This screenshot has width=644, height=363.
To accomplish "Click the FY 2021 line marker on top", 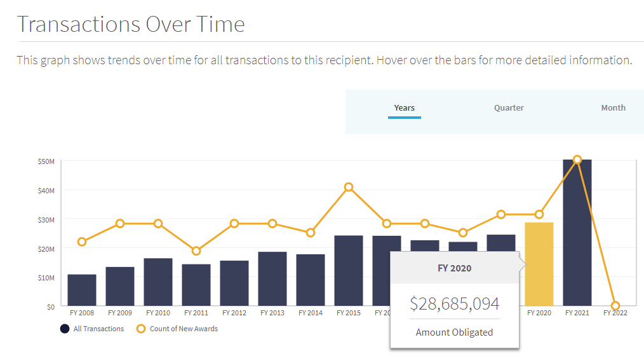I will [577, 160].
